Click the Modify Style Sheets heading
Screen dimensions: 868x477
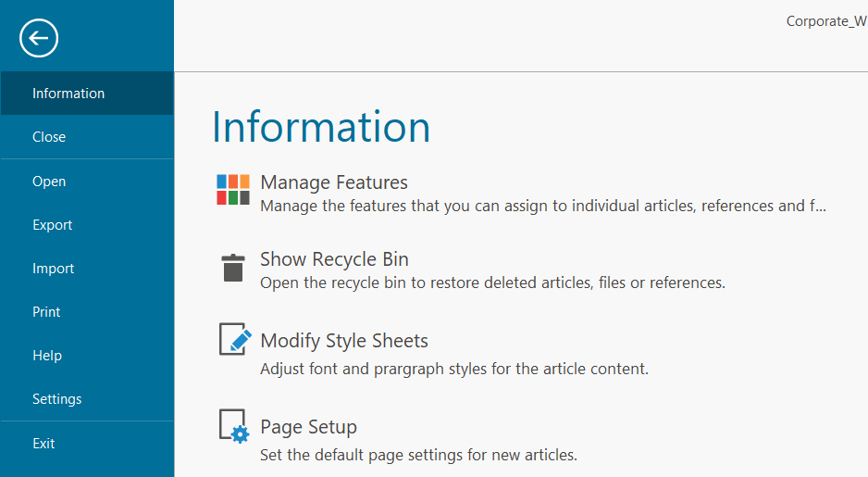tap(344, 341)
